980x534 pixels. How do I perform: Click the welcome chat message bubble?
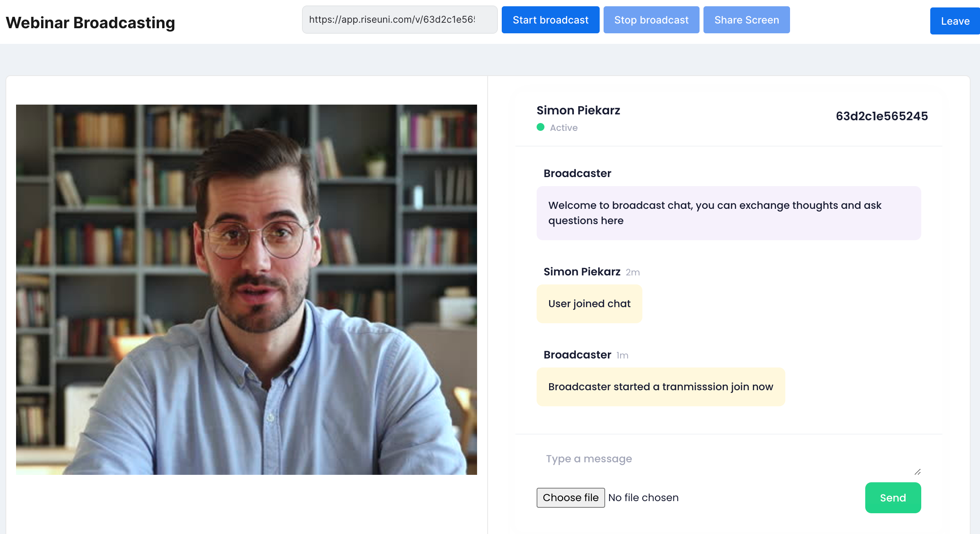point(728,213)
